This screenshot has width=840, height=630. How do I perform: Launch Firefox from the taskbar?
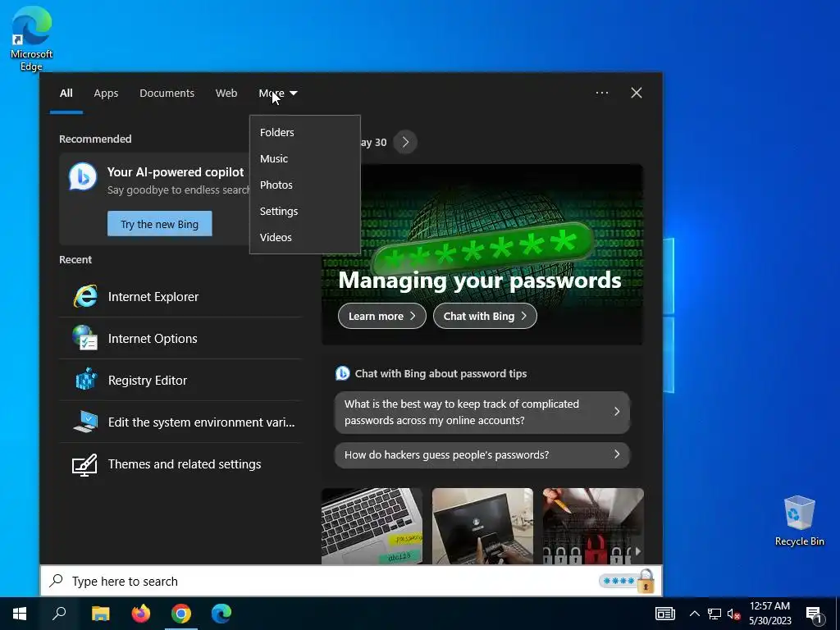pyautogui.click(x=141, y=614)
